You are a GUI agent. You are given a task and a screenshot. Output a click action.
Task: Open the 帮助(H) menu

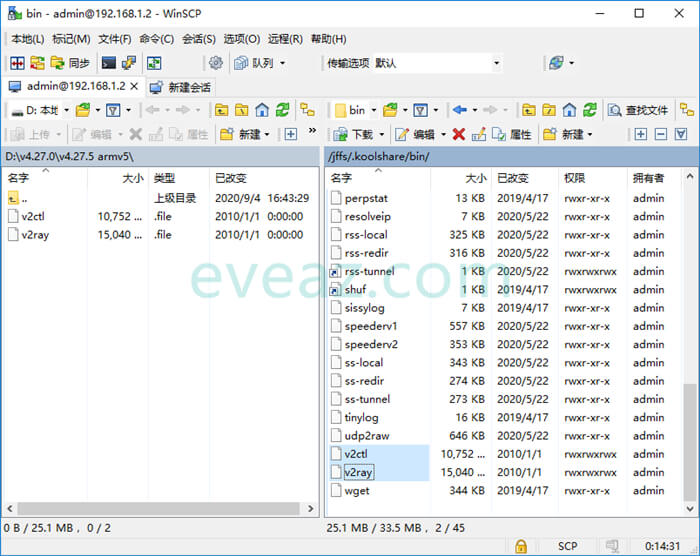pos(329,39)
